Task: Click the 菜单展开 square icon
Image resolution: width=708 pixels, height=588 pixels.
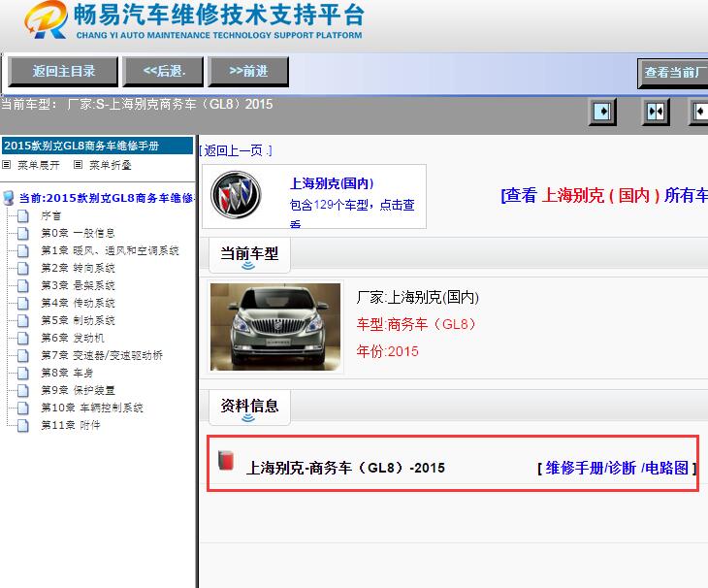Action: tap(7, 165)
